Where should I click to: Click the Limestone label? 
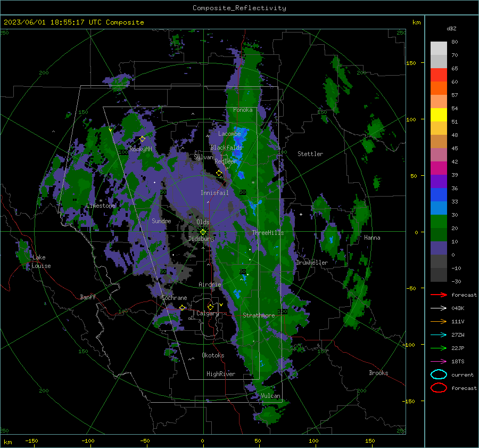[101, 206]
